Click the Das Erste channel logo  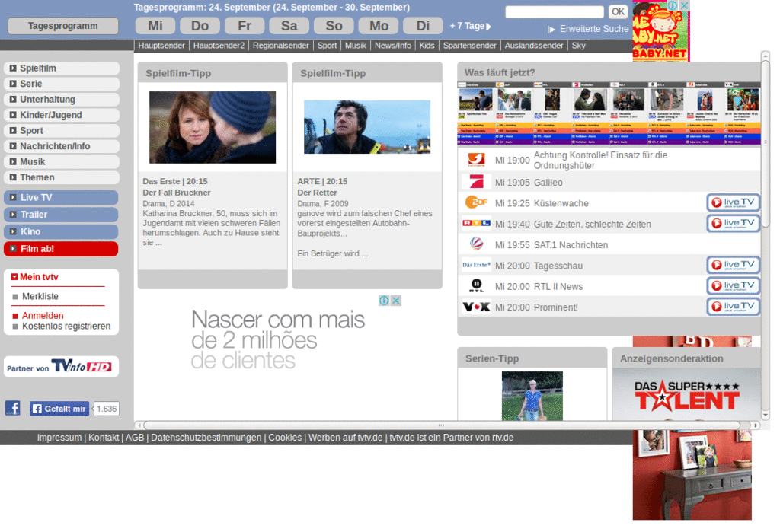pos(476,265)
